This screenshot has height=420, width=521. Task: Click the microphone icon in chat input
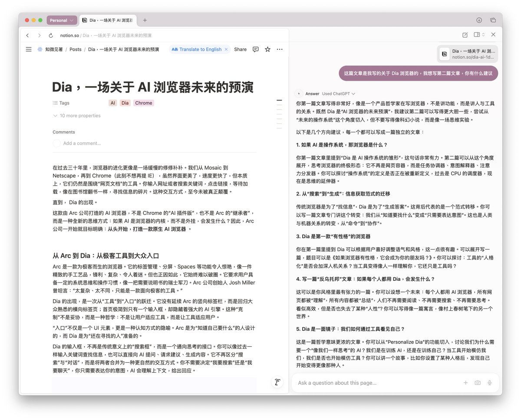[x=490, y=383]
